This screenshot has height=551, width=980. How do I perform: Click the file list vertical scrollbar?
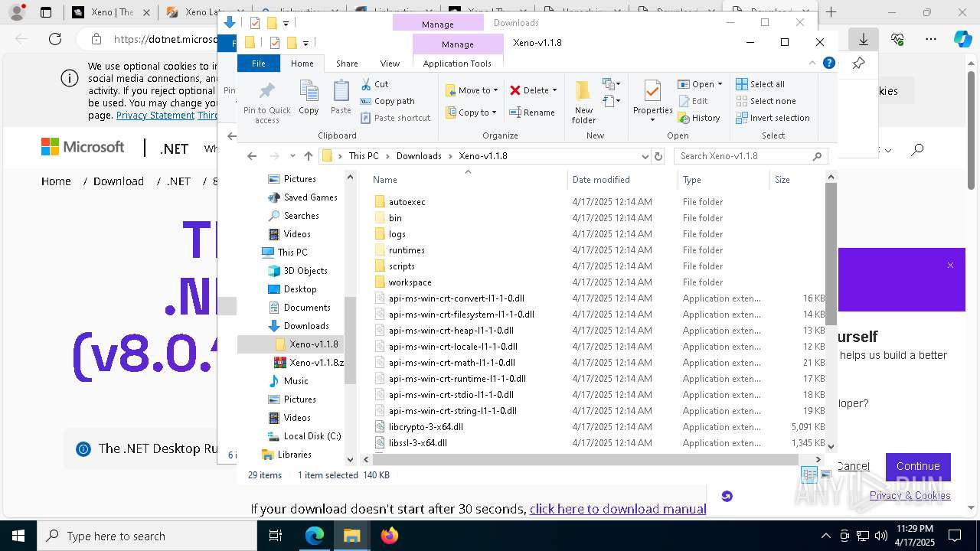point(831,253)
